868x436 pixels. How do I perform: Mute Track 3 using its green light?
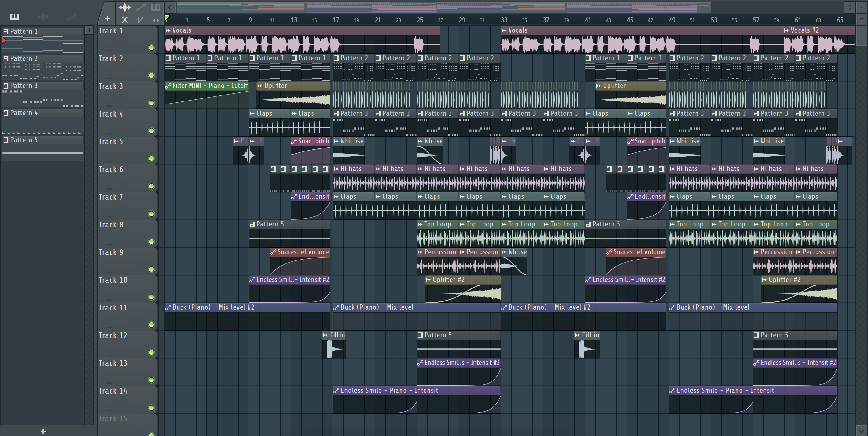click(x=152, y=103)
